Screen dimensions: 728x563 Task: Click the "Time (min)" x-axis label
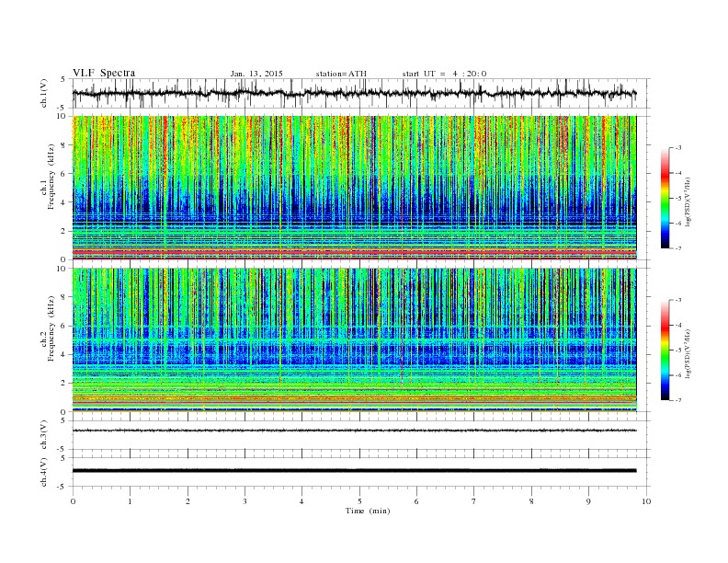368,511
